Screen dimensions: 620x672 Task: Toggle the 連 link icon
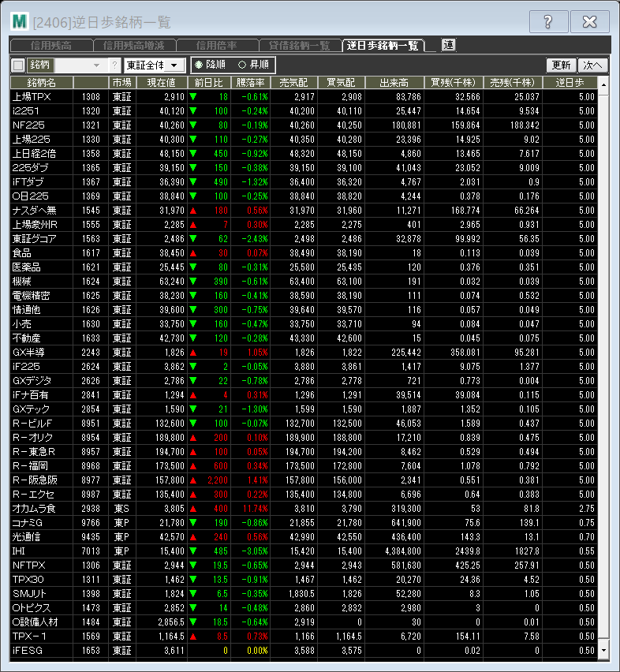449,45
